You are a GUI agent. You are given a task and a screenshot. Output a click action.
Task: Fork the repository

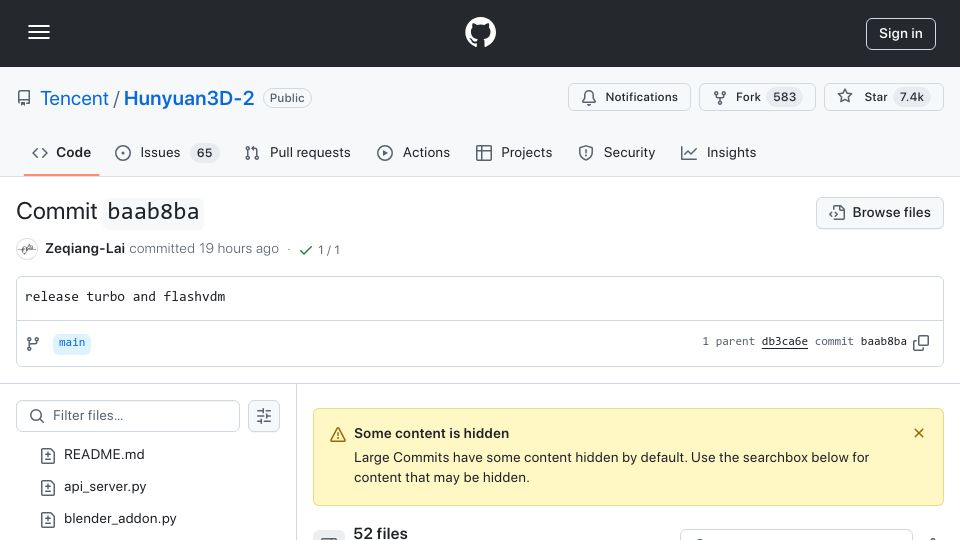point(757,97)
